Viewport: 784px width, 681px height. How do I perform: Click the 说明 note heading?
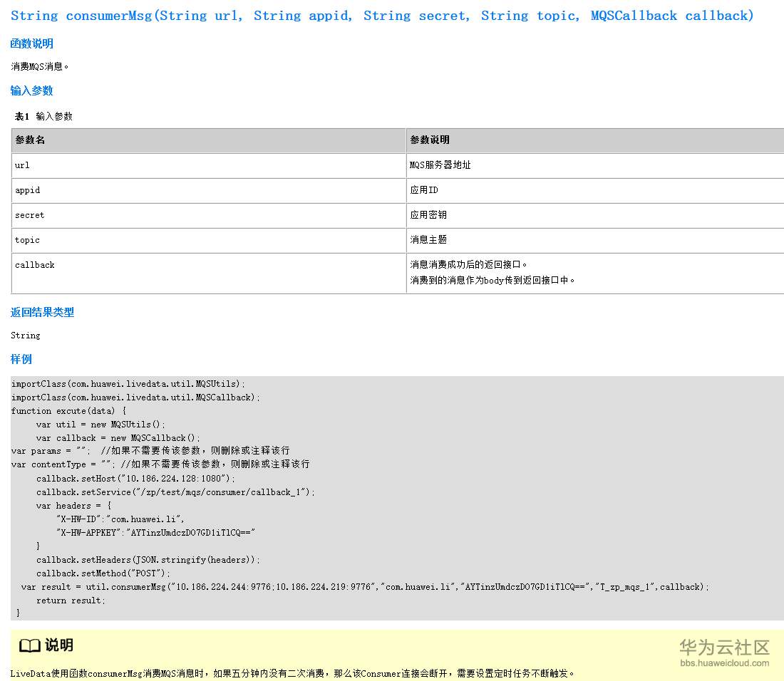(59, 645)
